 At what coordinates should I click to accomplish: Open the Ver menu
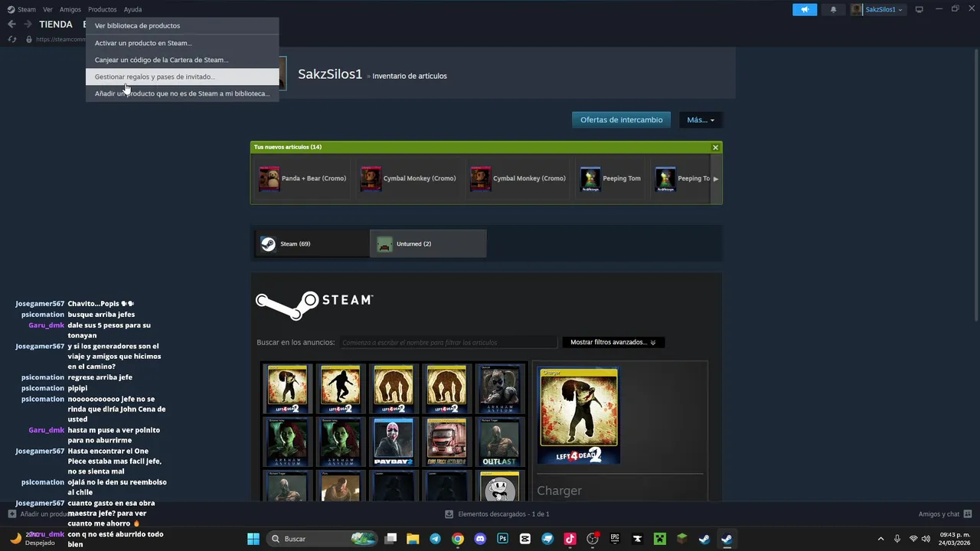pos(48,9)
